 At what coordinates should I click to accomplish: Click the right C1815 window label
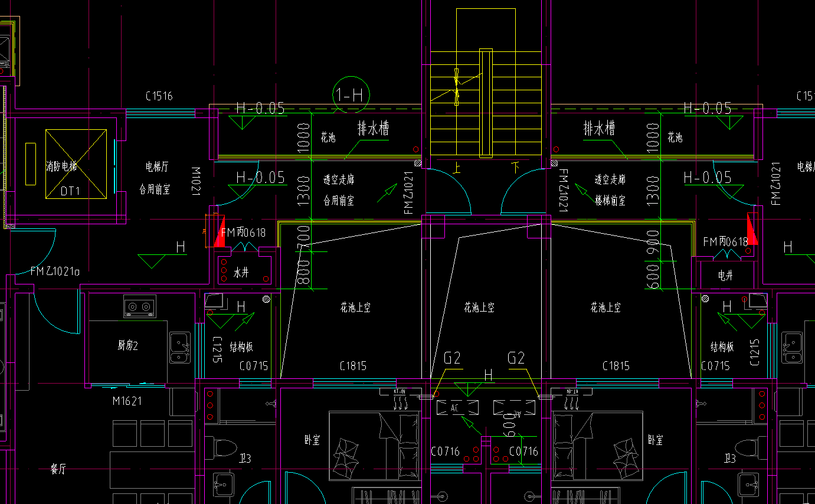click(616, 366)
